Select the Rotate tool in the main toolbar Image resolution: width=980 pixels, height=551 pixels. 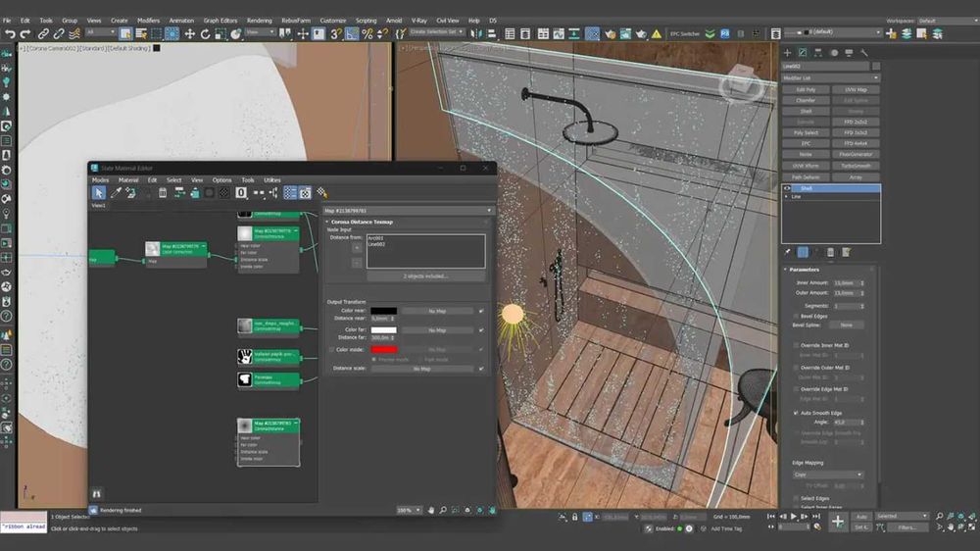[205, 33]
